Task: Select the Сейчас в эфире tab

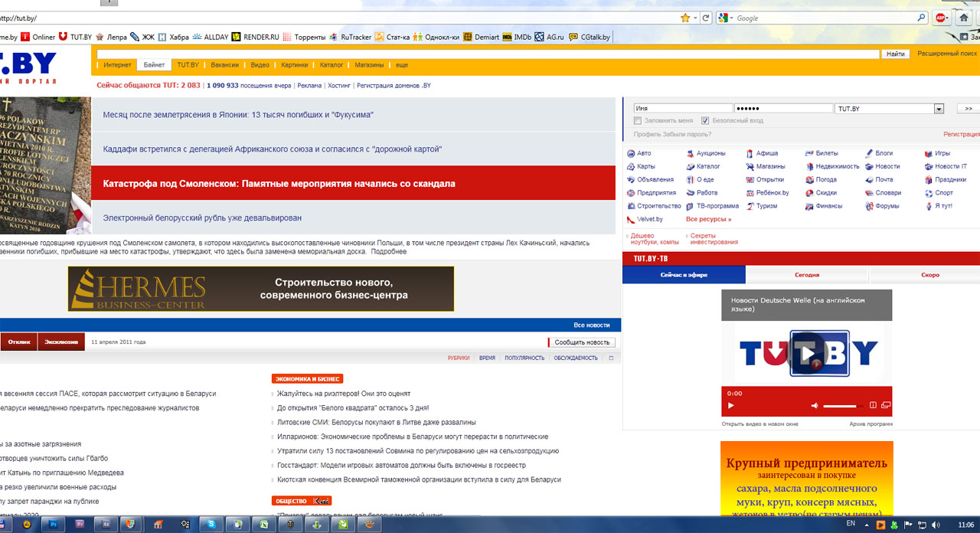Action: click(x=684, y=275)
